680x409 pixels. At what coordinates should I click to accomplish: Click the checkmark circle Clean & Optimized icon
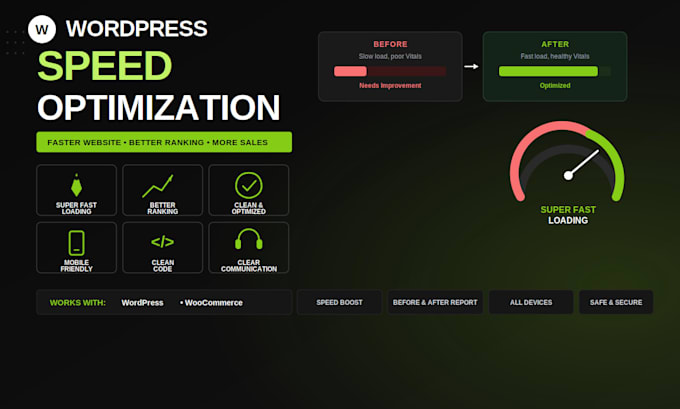click(x=248, y=185)
